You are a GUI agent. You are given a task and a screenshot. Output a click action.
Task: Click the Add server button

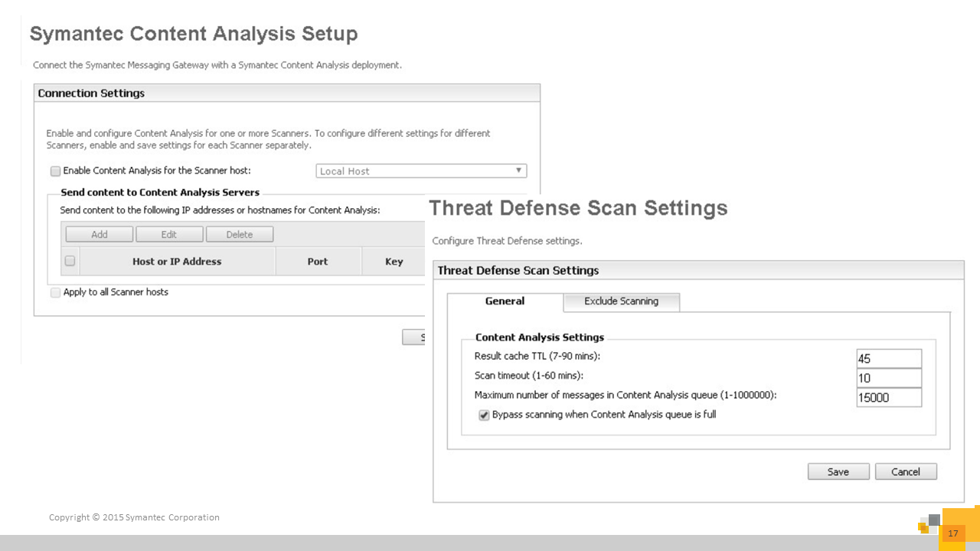100,234
